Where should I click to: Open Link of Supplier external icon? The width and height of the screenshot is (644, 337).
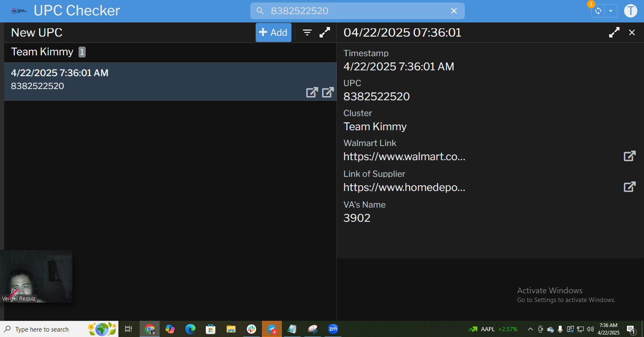coord(629,187)
